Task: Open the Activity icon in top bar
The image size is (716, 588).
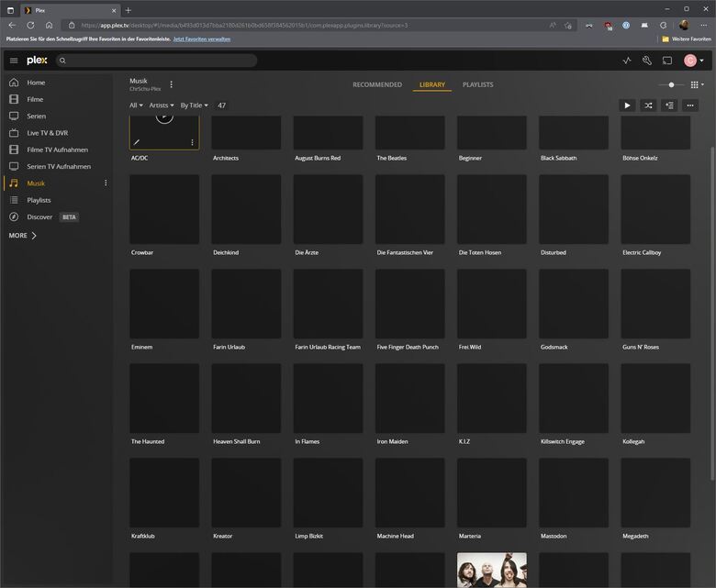Action: [627, 61]
